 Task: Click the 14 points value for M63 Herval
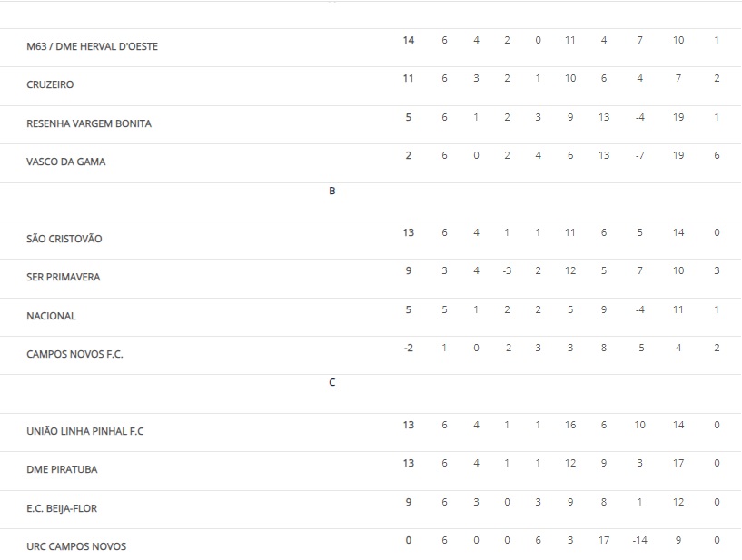point(409,40)
